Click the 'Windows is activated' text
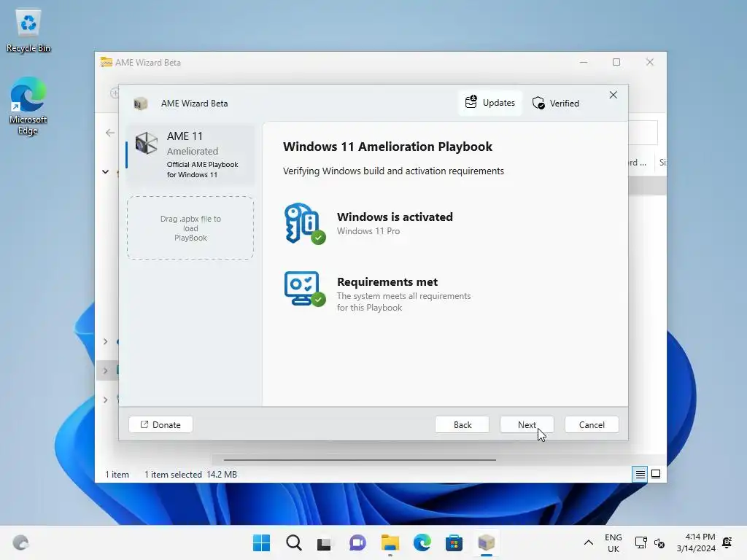Viewport: 747px width, 560px height. [395, 217]
